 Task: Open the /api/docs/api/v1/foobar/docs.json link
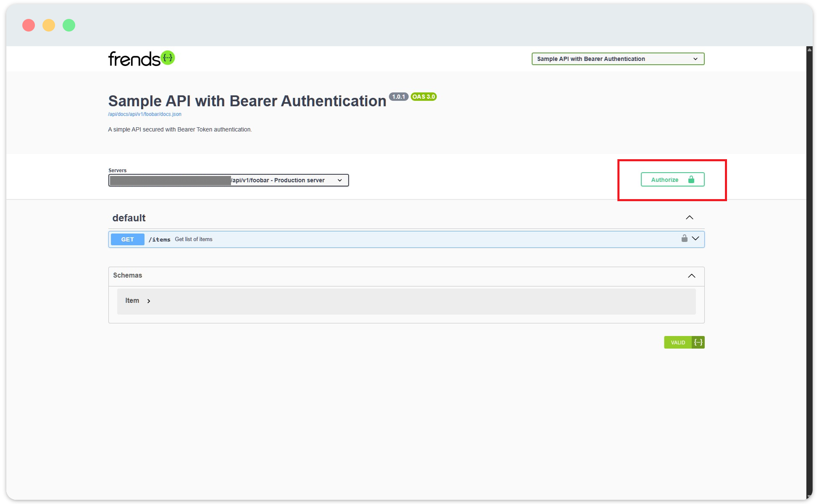(x=144, y=114)
